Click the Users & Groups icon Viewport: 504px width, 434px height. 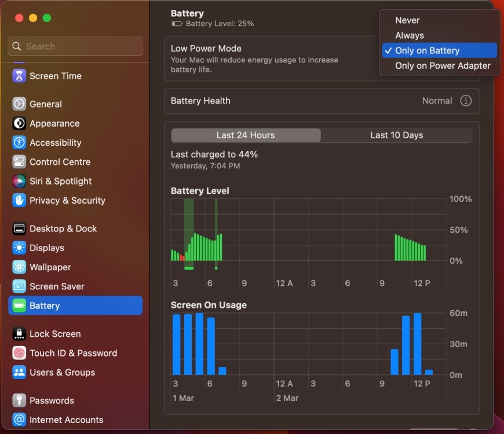click(x=19, y=372)
